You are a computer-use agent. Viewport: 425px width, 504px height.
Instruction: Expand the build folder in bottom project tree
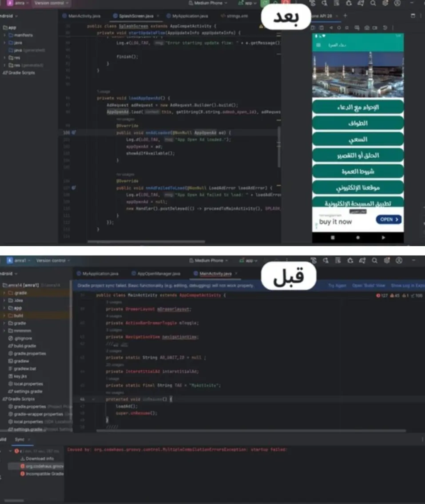[4, 316]
